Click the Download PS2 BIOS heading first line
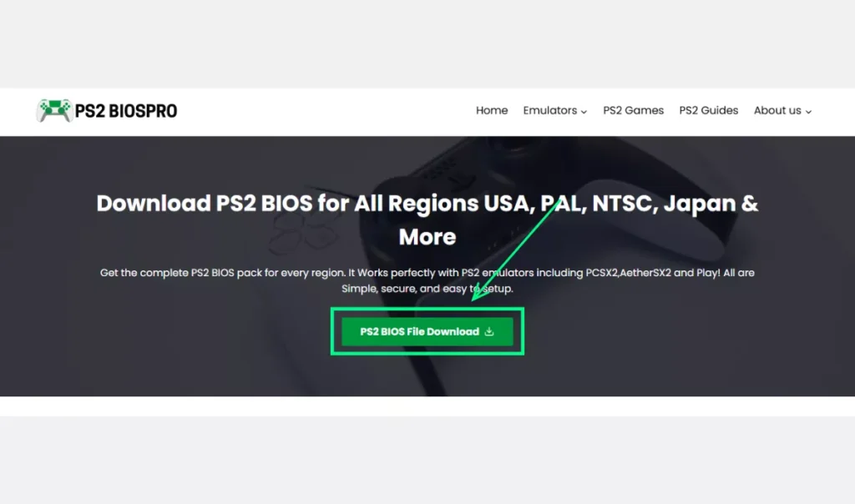855x504 pixels. pyautogui.click(x=427, y=204)
